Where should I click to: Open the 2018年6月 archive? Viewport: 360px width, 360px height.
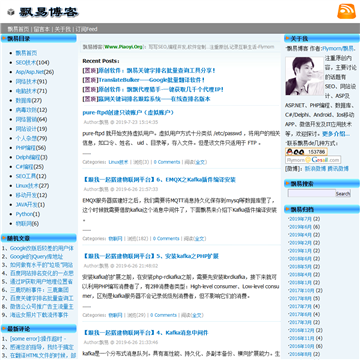300,259
